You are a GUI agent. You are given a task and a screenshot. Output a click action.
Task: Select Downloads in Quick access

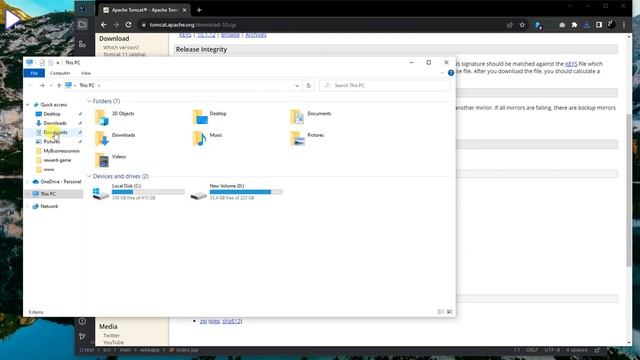pos(55,123)
